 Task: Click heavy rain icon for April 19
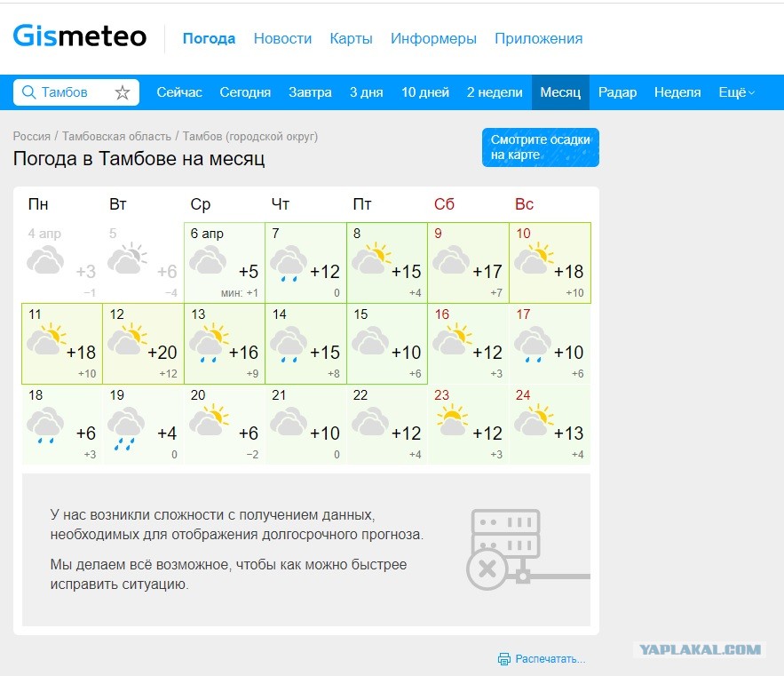pos(126,428)
